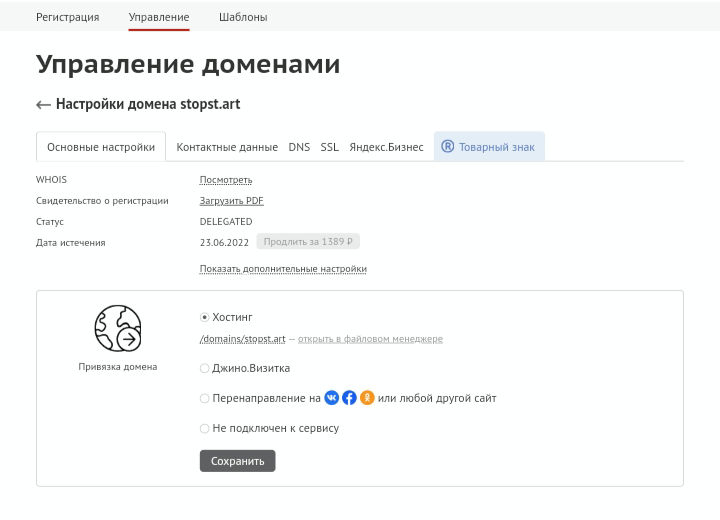The height and width of the screenshot is (520, 720).
Task: Click the globe domain binding icon
Action: [118, 329]
